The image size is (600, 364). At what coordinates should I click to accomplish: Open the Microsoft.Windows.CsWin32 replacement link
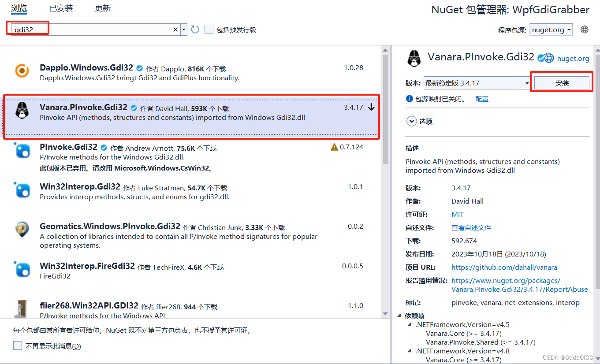click(x=161, y=168)
